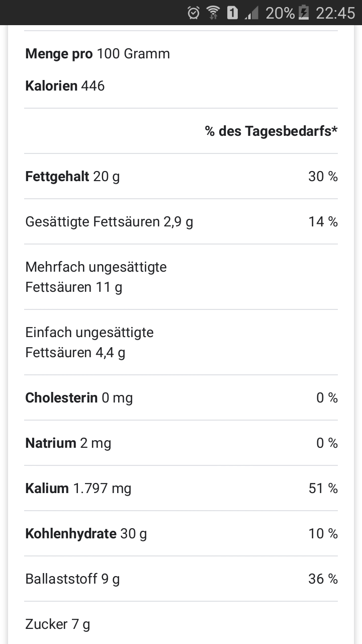Tap the 20% battery percentage text
The height and width of the screenshot is (644, 362).
tap(280, 13)
